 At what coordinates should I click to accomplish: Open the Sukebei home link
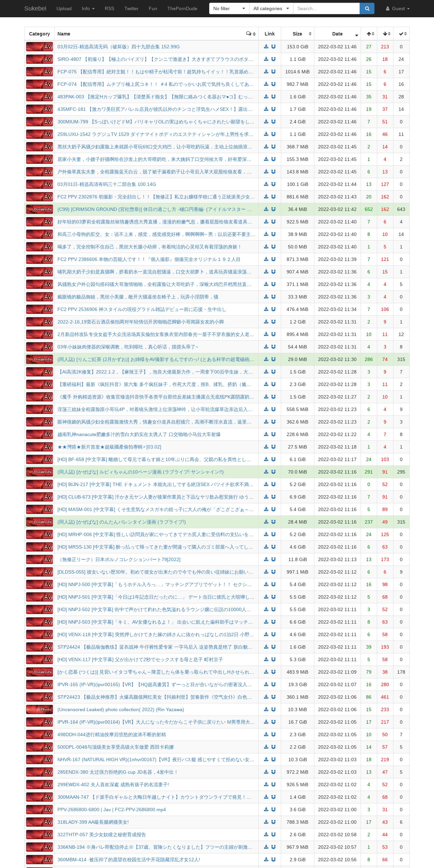[x=35, y=8]
